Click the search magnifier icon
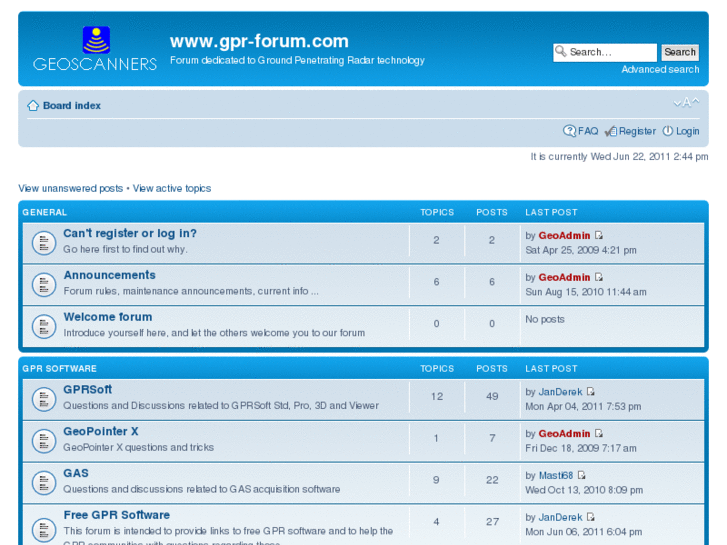Image resolution: width=727 pixels, height=545 pixels. [561, 51]
